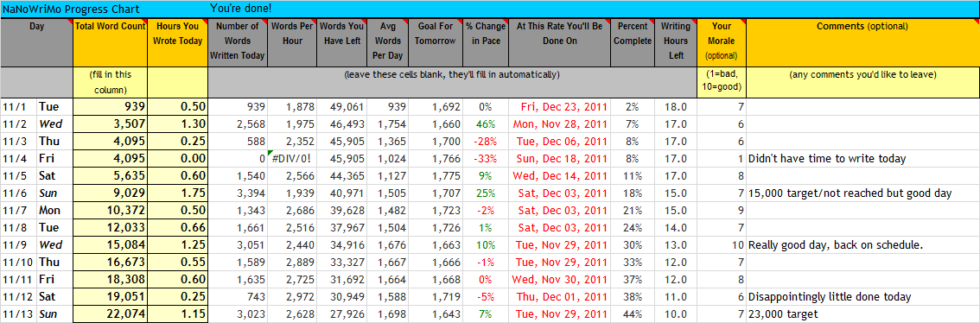Click the NaNoWriMo Progress Chart title

point(71,9)
